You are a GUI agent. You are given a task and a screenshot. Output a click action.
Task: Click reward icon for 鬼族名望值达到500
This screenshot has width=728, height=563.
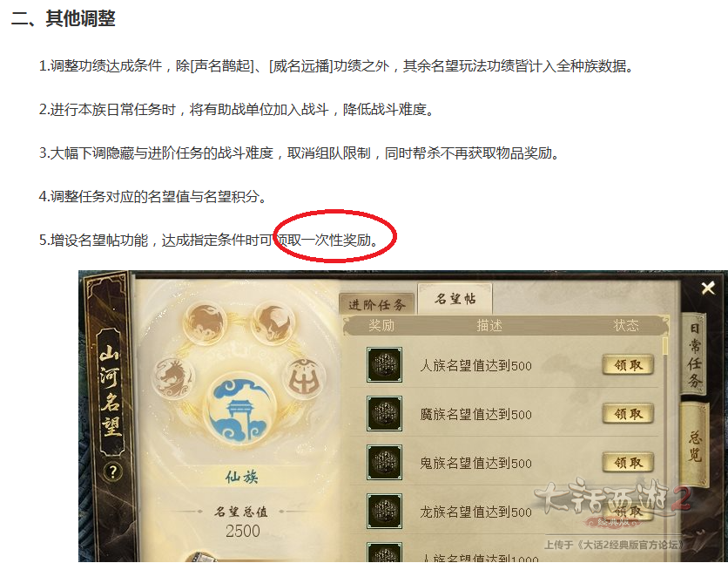(384, 463)
